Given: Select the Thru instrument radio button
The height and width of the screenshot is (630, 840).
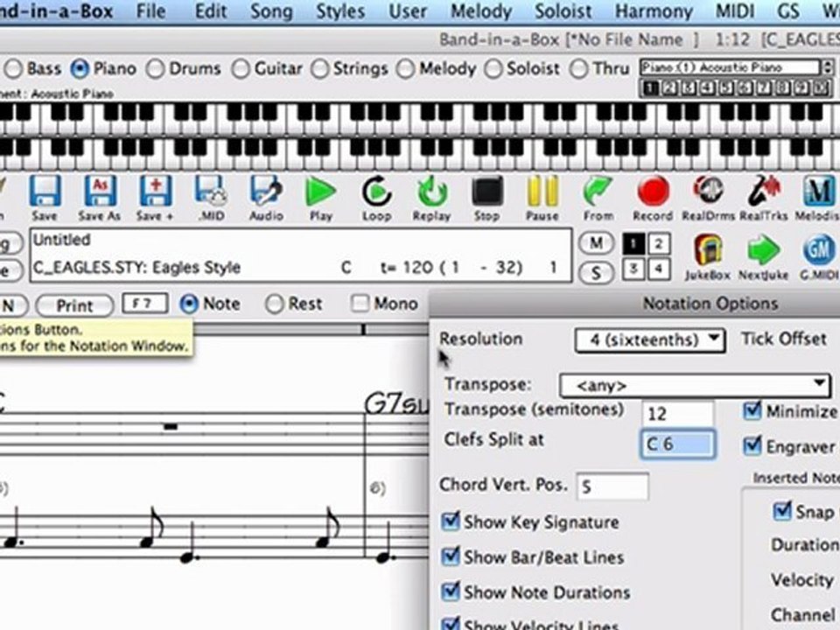Looking at the screenshot, I should pyautogui.click(x=578, y=69).
